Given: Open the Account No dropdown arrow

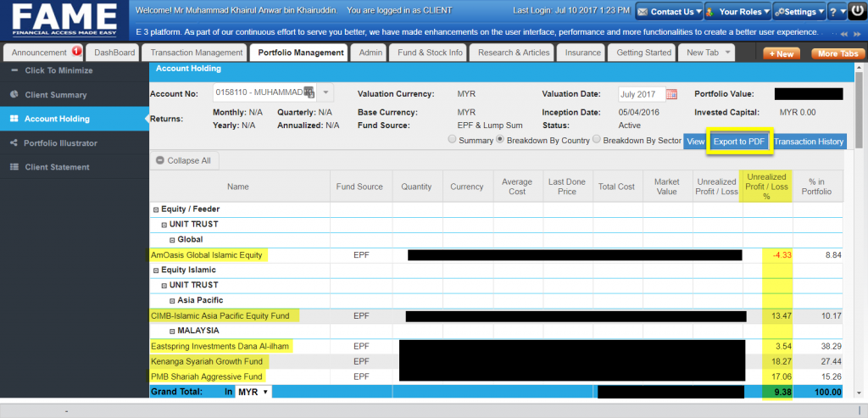Looking at the screenshot, I should click(x=326, y=92).
